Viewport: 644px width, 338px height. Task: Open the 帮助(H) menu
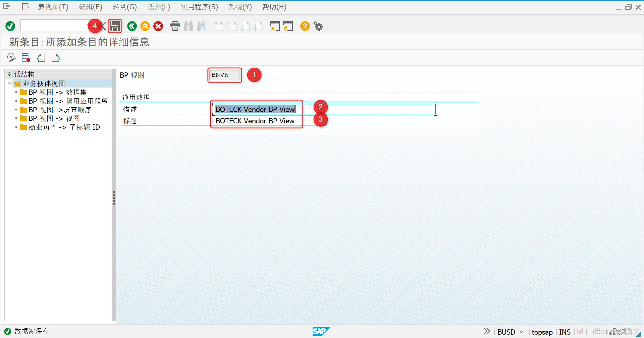[274, 7]
